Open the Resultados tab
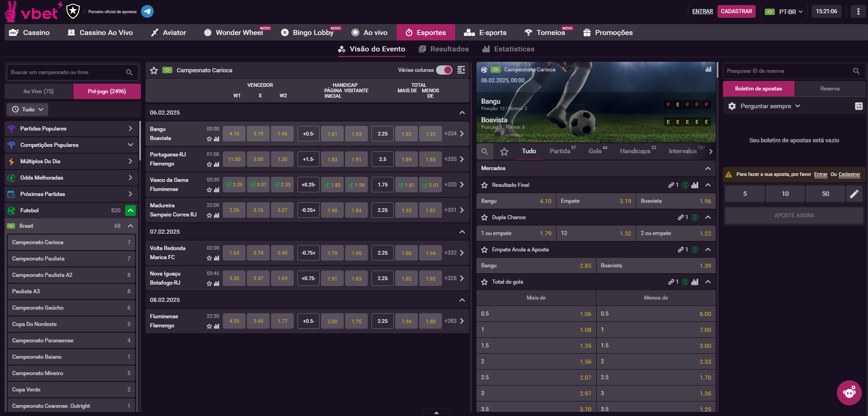This screenshot has height=416, width=868. pos(444,49)
